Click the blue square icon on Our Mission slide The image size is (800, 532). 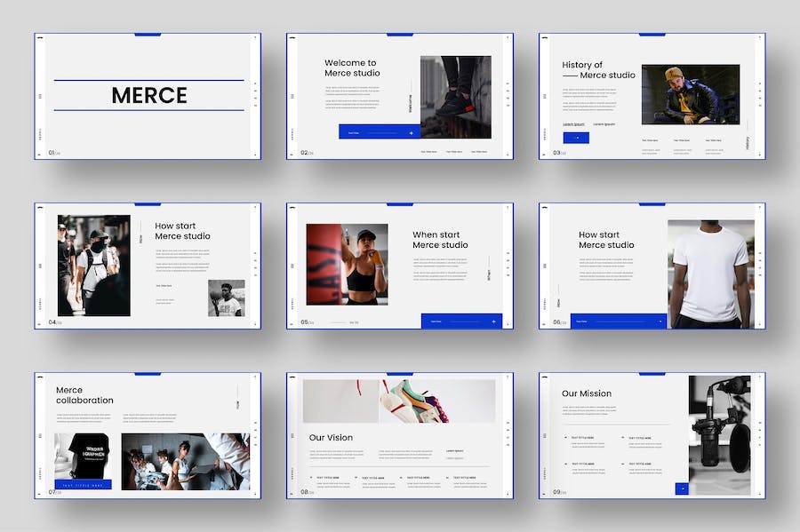click(681, 488)
